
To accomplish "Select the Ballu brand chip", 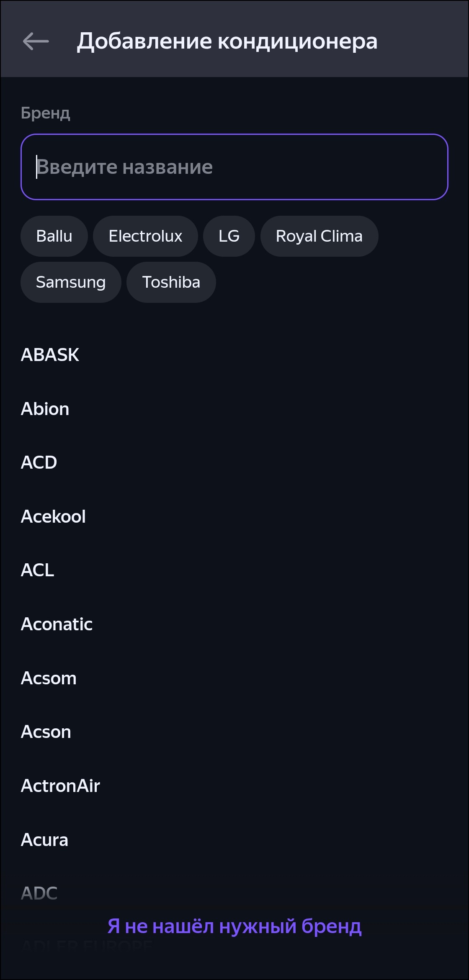I will [x=54, y=236].
